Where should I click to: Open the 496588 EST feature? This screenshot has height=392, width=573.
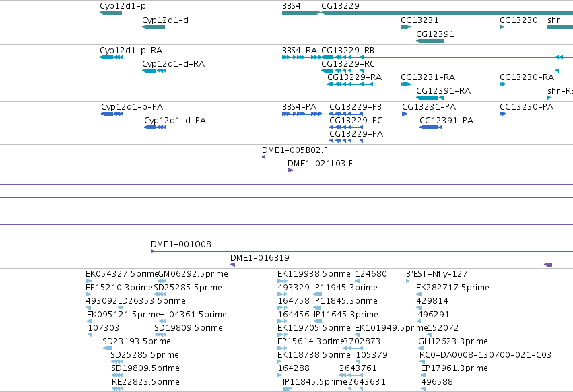tap(424, 389)
